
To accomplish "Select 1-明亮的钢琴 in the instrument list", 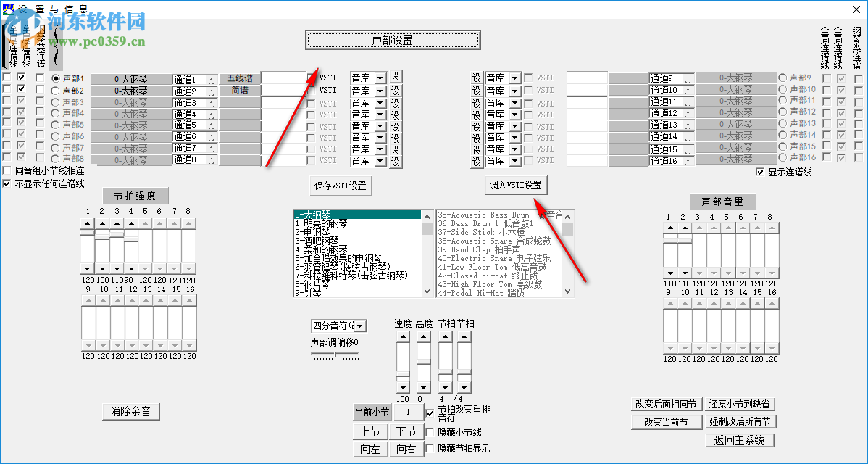I will click(x=358, y=224).
